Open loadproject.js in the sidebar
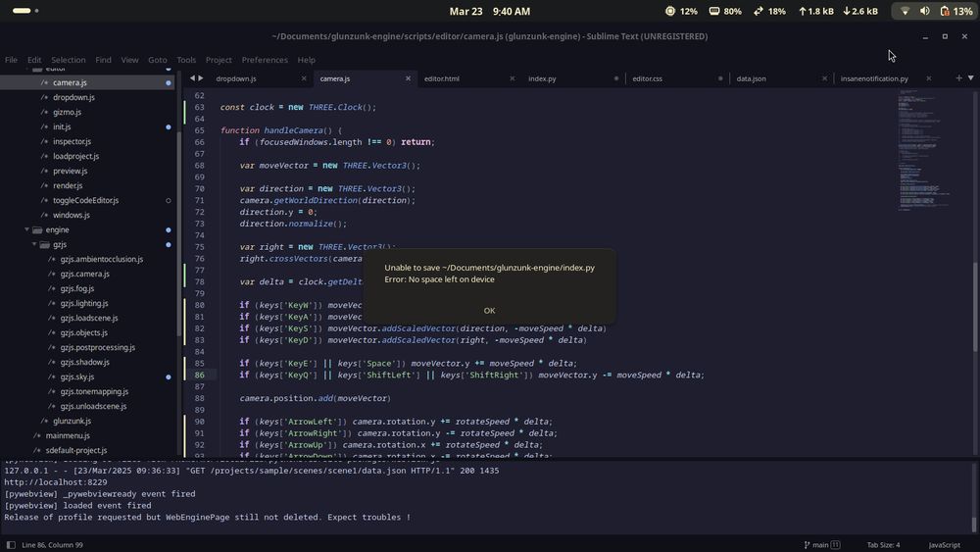 [x=75, y=156]
